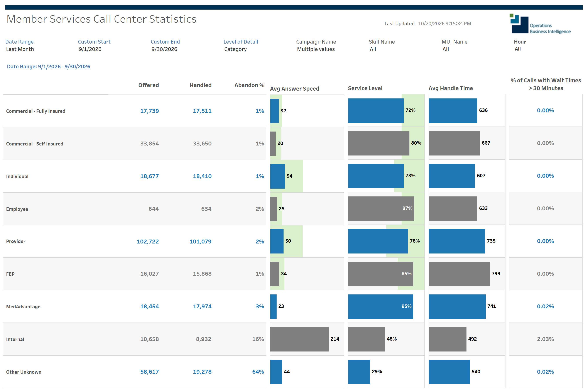Open the Date Range filter showing Last Month

[x=20, y=49]
